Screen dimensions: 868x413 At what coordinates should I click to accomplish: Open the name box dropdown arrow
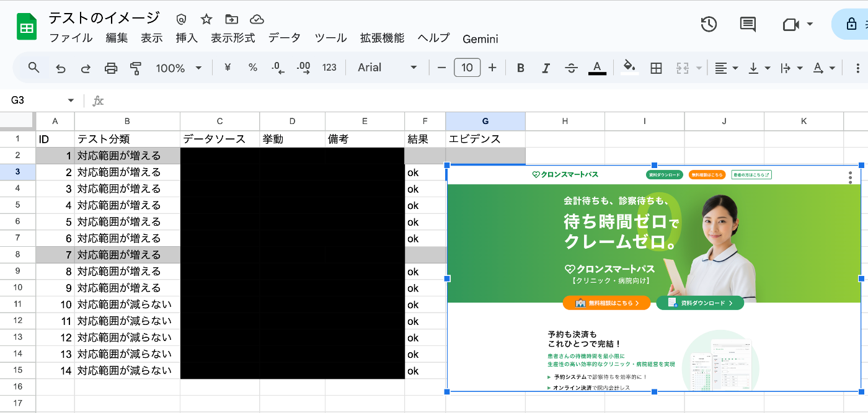71,100
